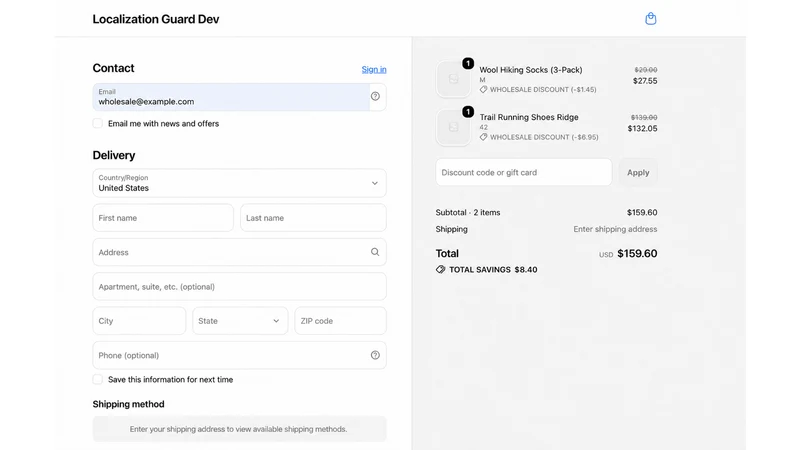Screen dimensions: 800x450
Task: Click the WHOLESALE DISCOUNT (-$6.95) label
Action: (544, 137)
